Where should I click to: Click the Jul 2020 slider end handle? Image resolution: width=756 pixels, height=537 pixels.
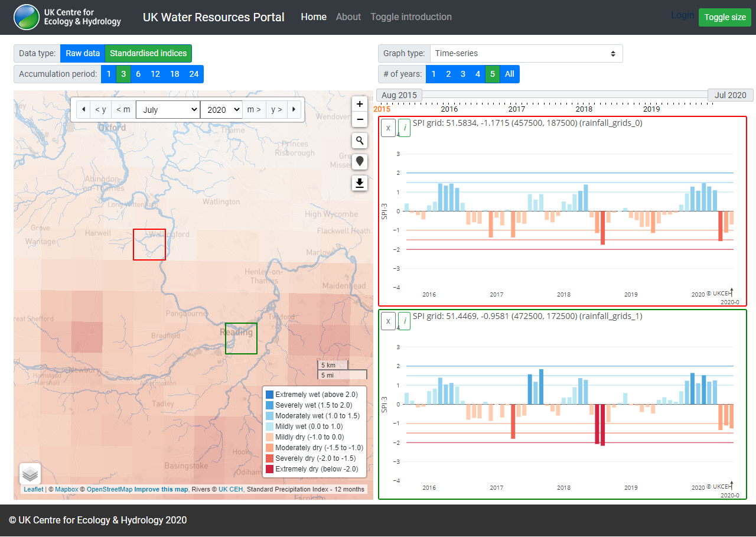[731, 95]
